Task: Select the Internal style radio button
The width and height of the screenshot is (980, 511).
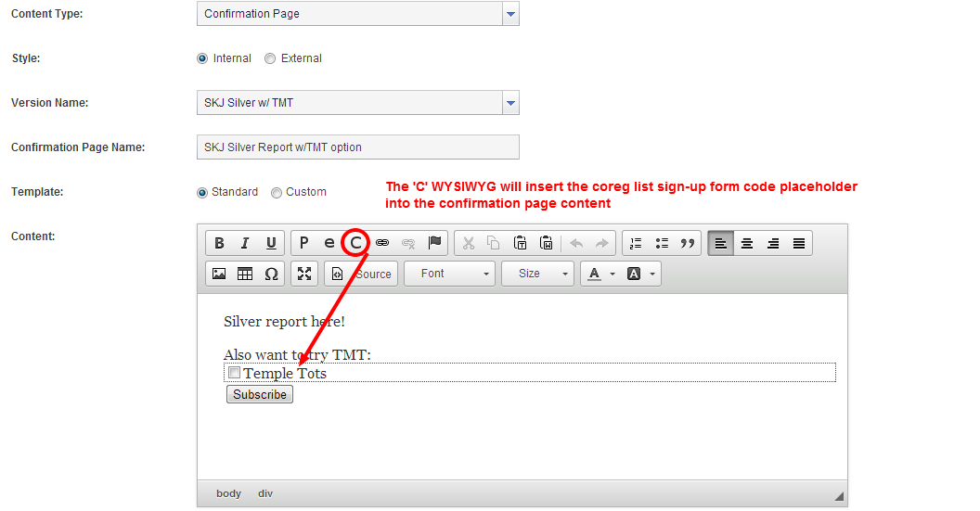Action: [x=202, y=58]
